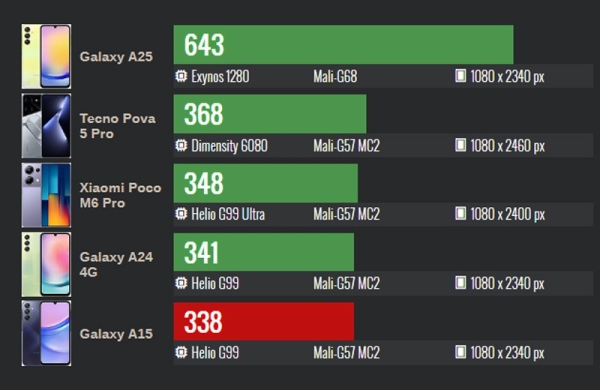
Task: Click the Xiaomi Poco M6 Pro name
Action: coord(121,195)
